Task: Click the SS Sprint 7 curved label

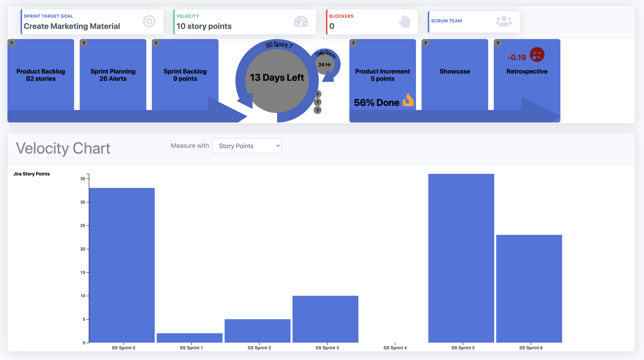Action: coord(279,45)
